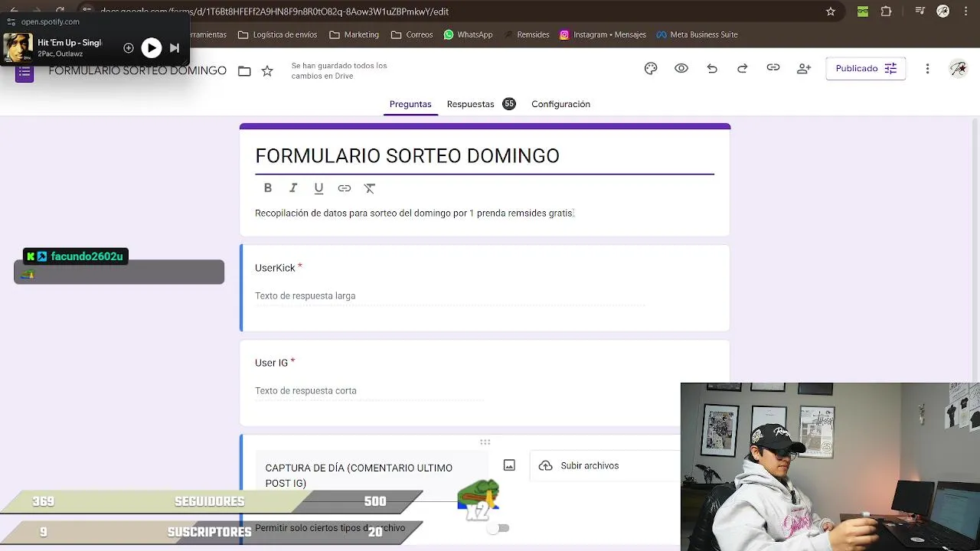The width and height of the screenshot is (980, 551).
Task: Open the Chrome three-dot menu
Action: pos(965,11)
